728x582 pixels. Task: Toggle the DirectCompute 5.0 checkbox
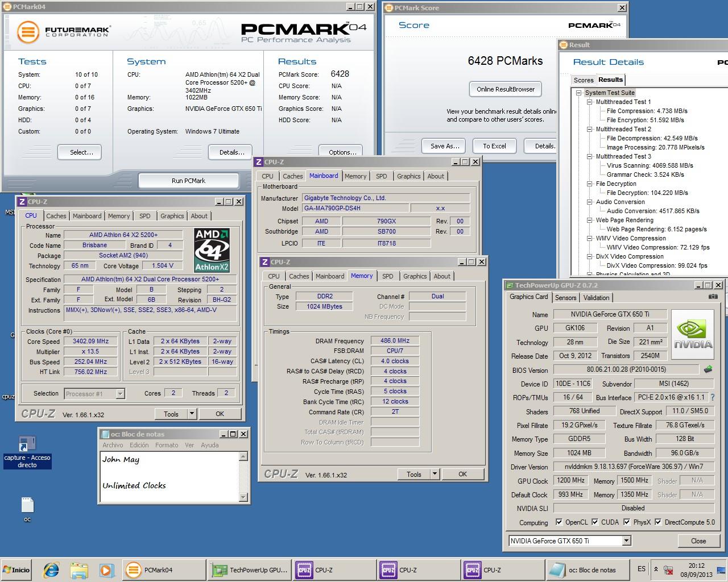tap(658, 522)
